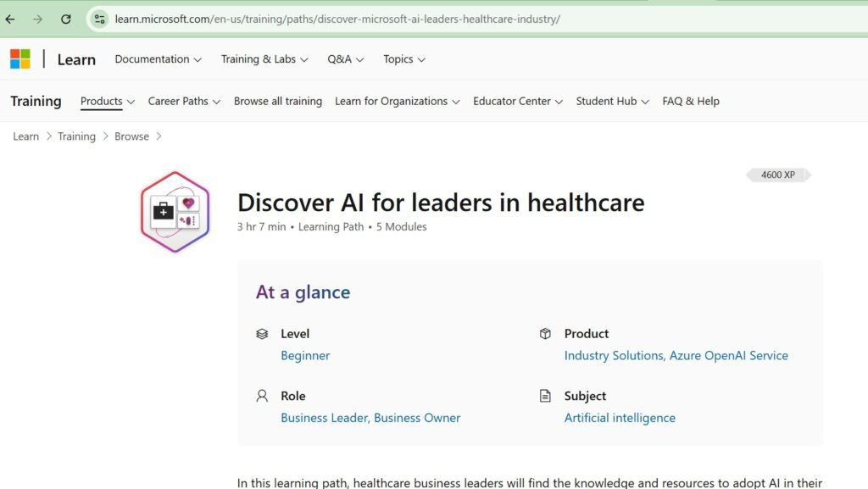Click the Subject document icon

click(x=545, y=396)
